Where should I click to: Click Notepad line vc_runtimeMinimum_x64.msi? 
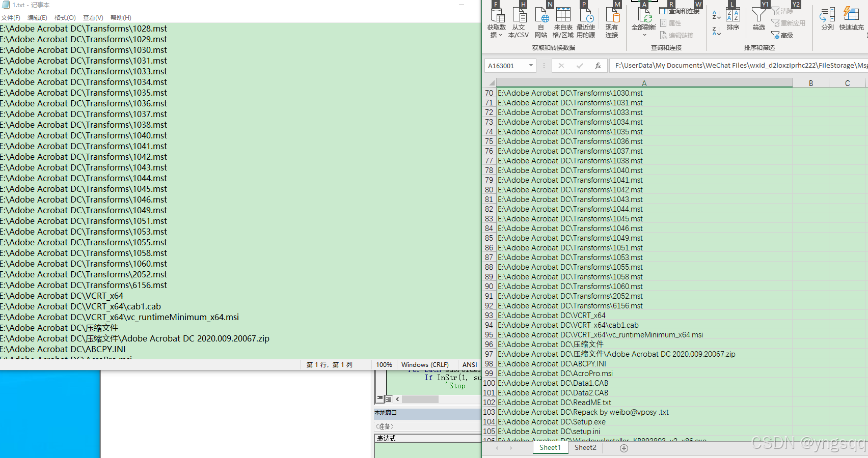click(x=120, y=317)
